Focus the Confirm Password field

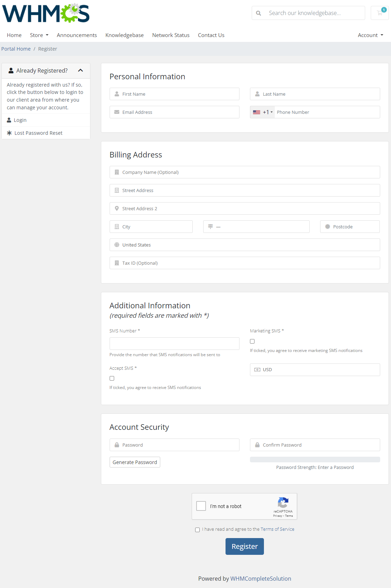pos(315,445)
